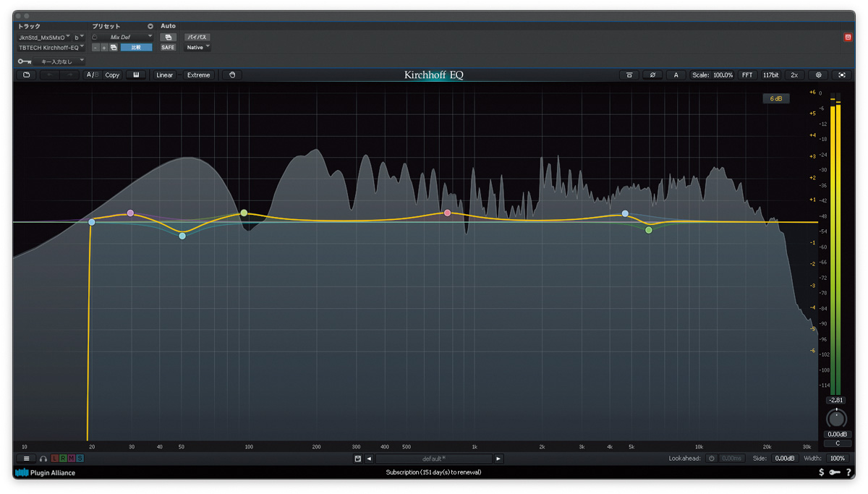Toggle the A/B comparison switch
The image size is (868, 494).
92,74
